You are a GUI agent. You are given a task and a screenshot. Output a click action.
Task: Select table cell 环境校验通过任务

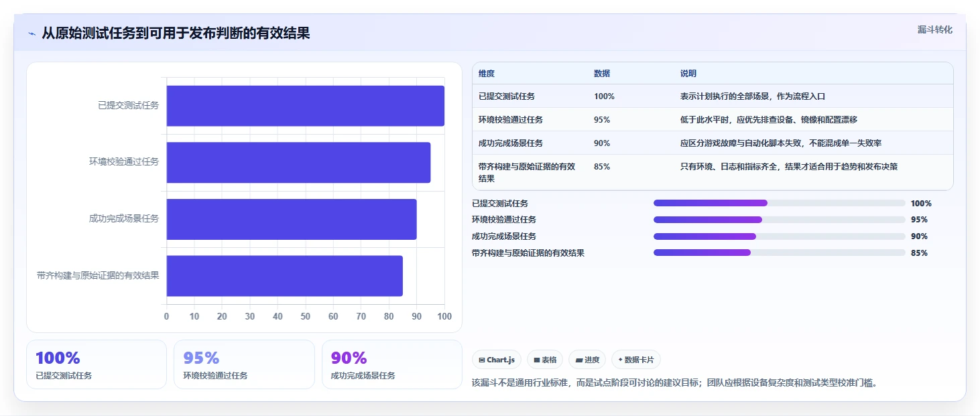tap(511, 120)
